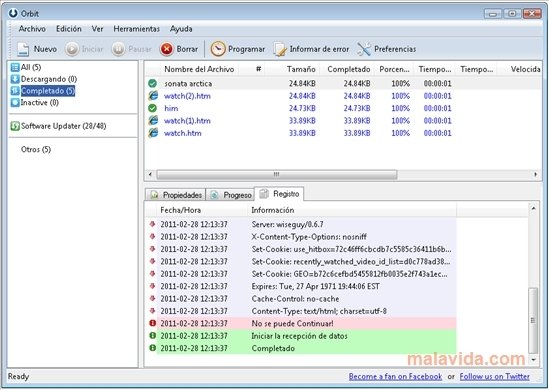
Task: Click the Iniciar play icon
Action: 72,49
